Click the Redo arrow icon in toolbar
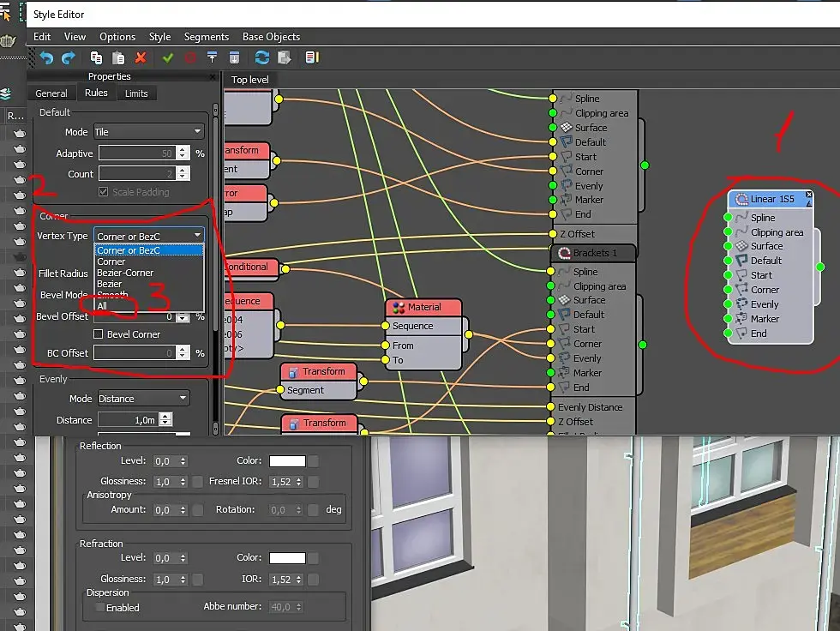The image size is (840, 631). [x=69, y=57]
